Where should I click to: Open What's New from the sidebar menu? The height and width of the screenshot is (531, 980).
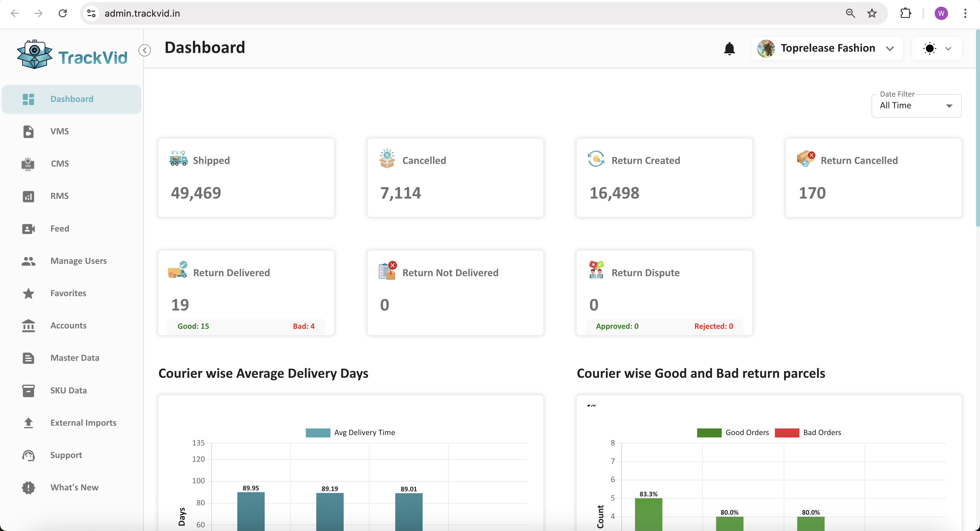pyautogui.click(x=74, y=487)
